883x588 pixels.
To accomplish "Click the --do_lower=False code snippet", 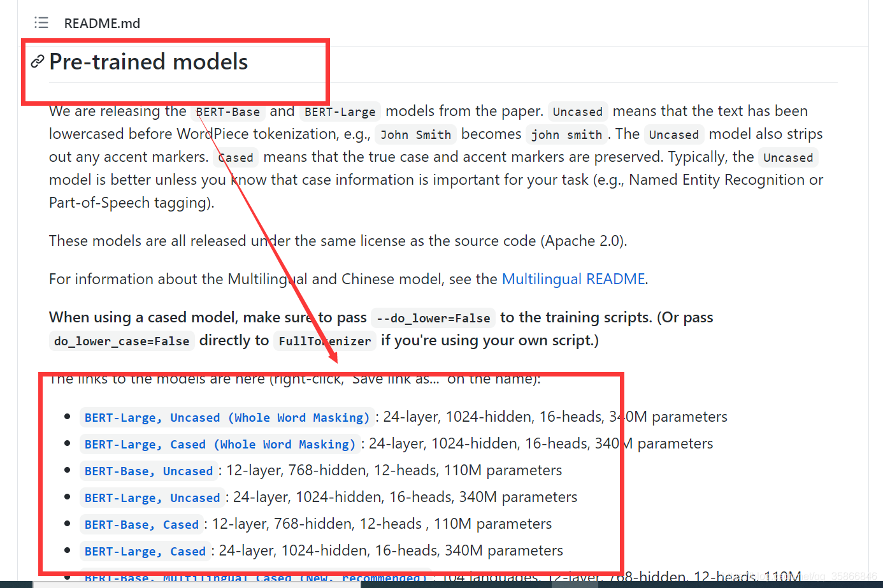I will click(433, 318).
